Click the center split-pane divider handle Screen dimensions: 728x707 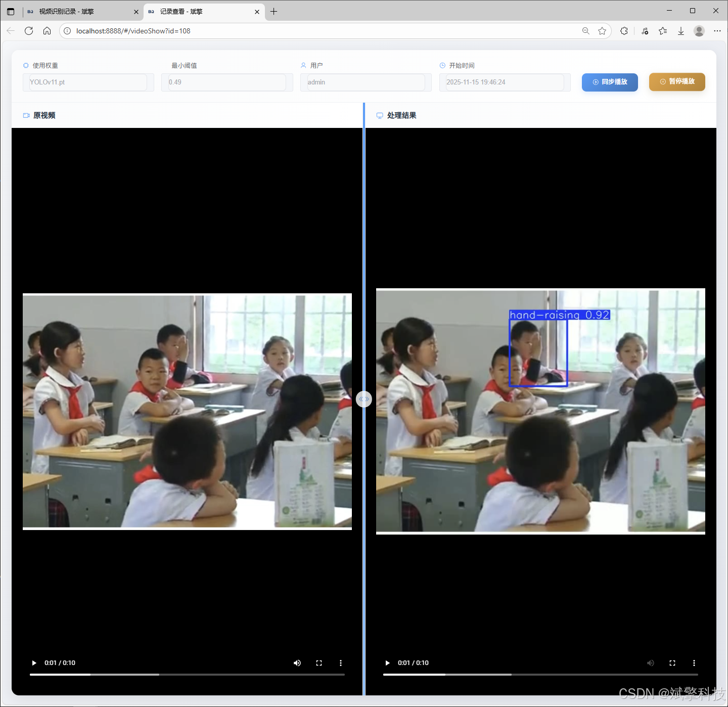(x=364, y=399)
